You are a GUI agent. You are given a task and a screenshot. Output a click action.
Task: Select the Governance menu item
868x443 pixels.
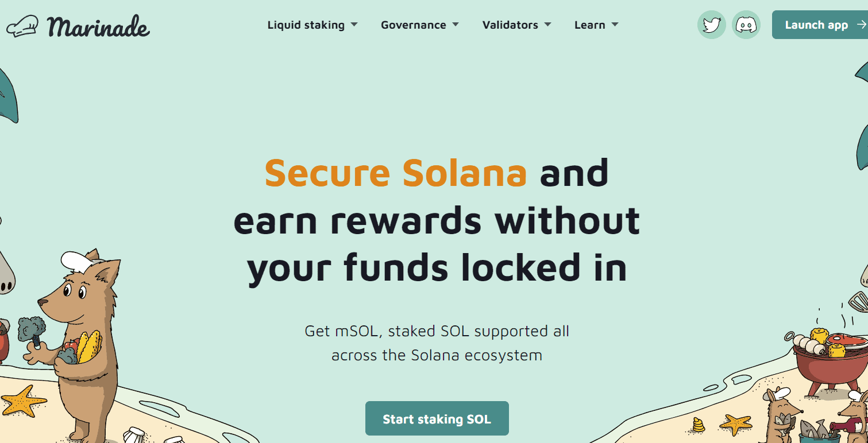coord(414,25)
